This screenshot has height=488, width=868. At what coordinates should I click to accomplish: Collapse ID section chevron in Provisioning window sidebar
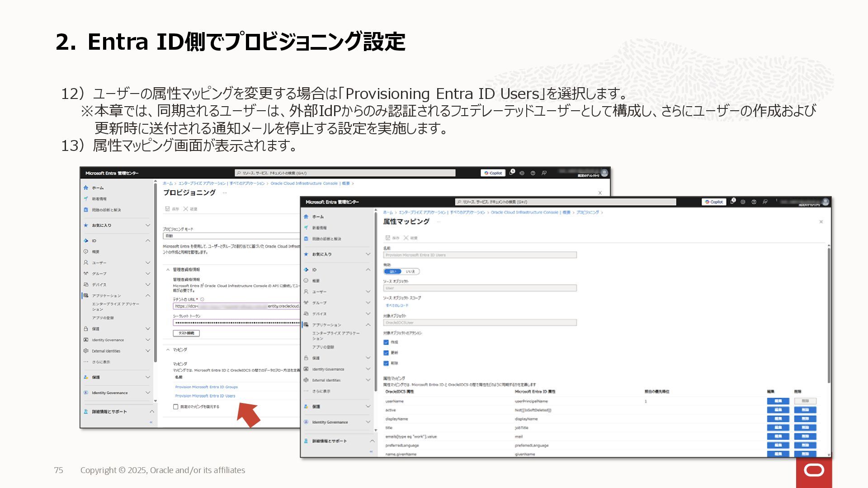click(x=147, y=240)
